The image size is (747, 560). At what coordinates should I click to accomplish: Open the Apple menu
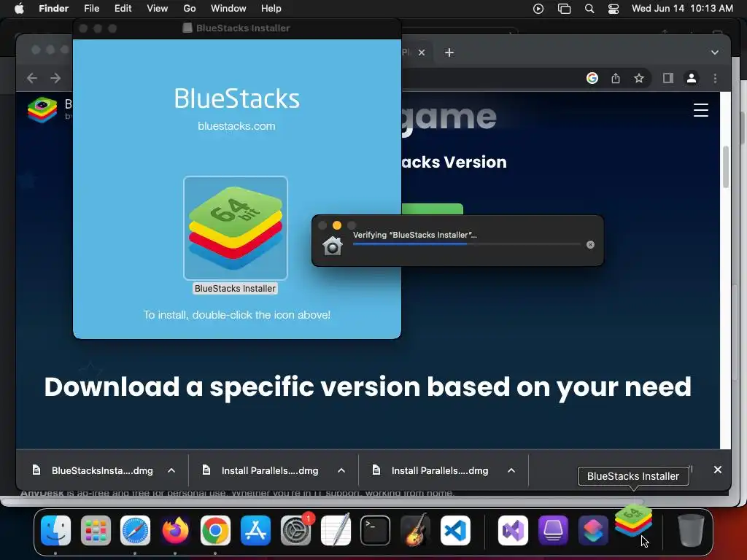pyautogui.click(x=19, y=9)
